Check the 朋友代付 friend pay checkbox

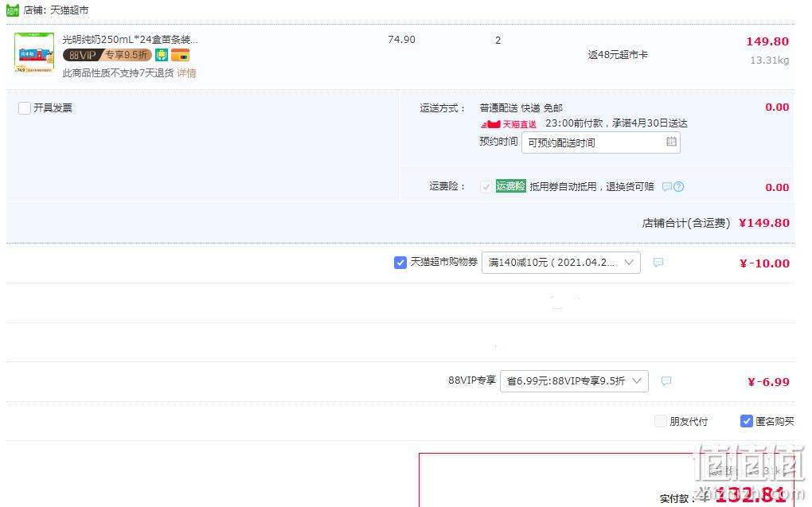pos(660,421)
